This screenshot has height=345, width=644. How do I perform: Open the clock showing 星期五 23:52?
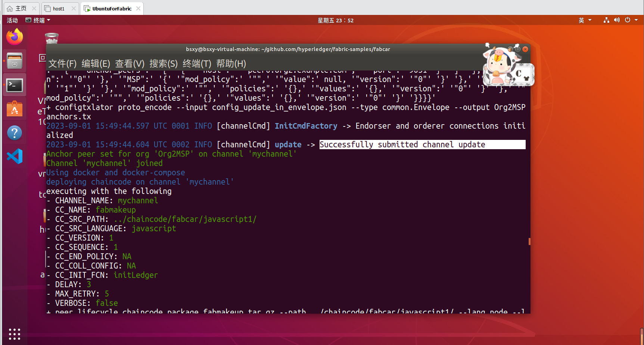click(335, 20)
